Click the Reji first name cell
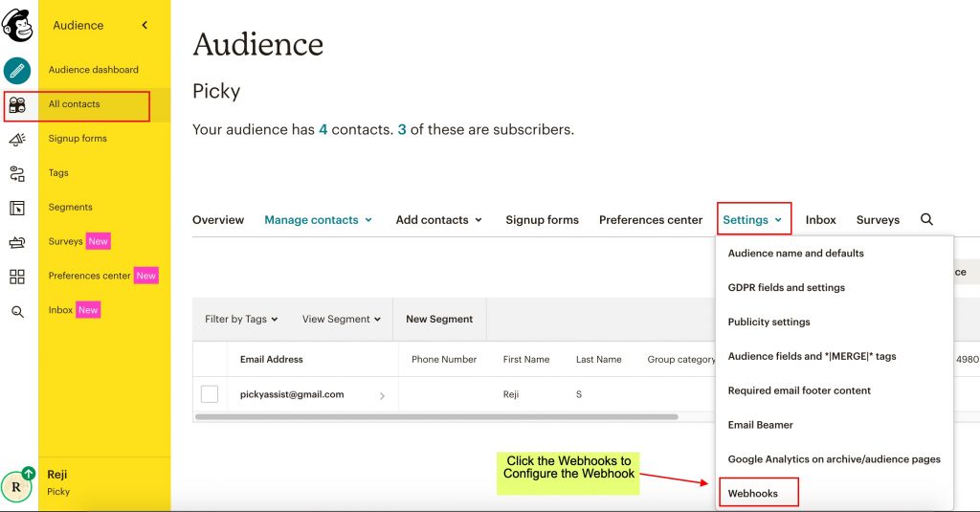 pyautogui.click(x=511, y=394)
